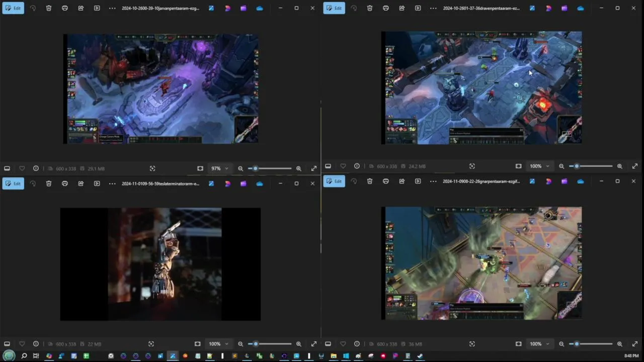Image resolution: width=644 pixels, height=362 pixels.
Task: Start slideshow in the dravenpentaaram window
Action: coord(418,8)
